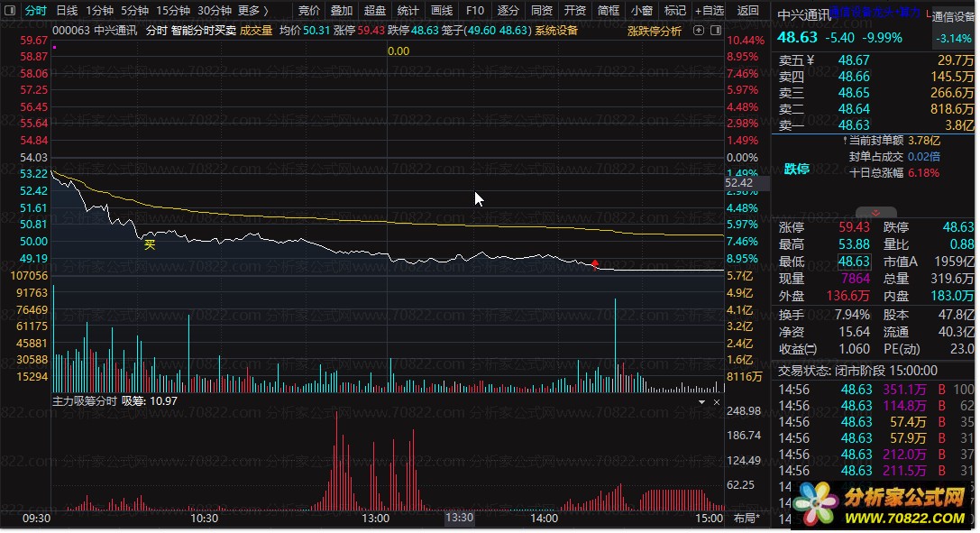Click the 中兴通讯 stock title
Image resolution: width=980 pixels, height=533 pixels.
pos(804,15)
